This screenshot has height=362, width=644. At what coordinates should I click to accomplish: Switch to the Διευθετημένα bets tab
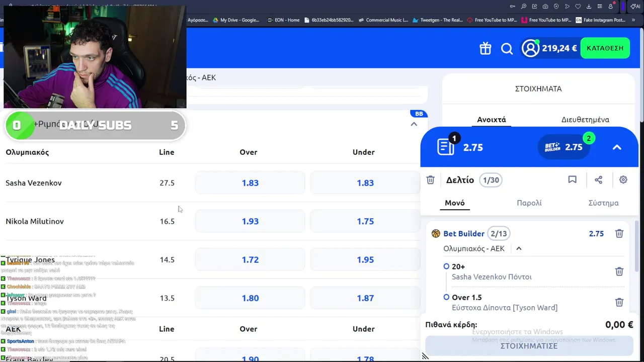[x=585, y=120]
